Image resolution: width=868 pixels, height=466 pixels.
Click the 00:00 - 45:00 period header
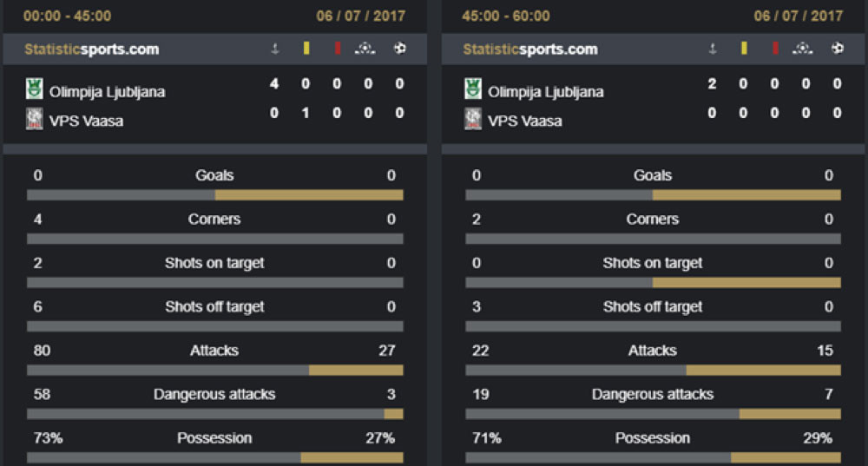pos(67,16)
